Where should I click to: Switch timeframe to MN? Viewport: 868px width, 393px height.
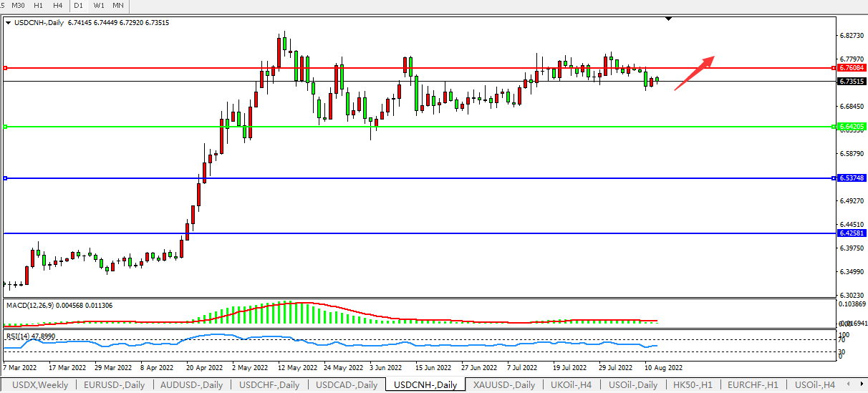(118, 5)
